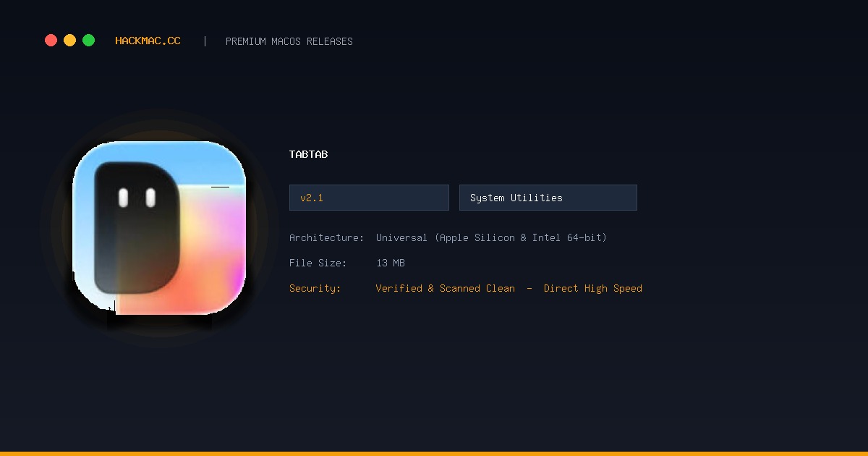Select the v2.1 version field
868x456 pixels.
[369, 198]
